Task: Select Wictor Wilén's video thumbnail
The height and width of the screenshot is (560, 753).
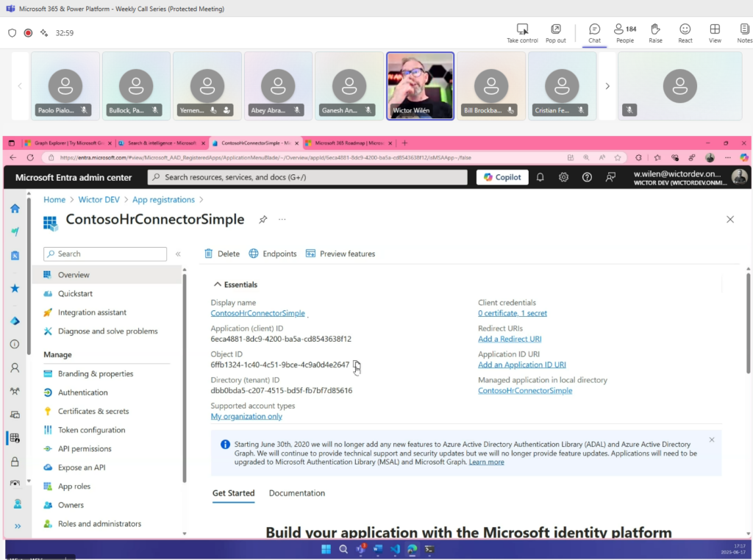Action: [x=420, y=86]
